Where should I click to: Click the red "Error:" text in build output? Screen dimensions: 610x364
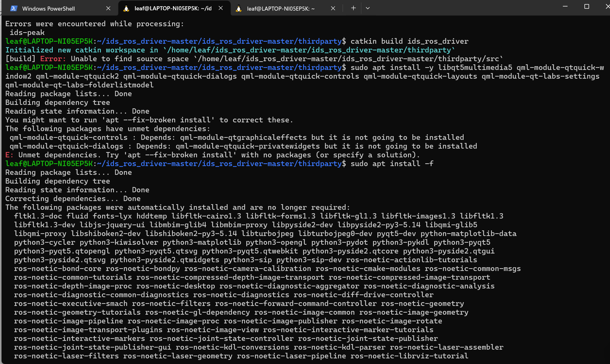(x=53, y=59)
